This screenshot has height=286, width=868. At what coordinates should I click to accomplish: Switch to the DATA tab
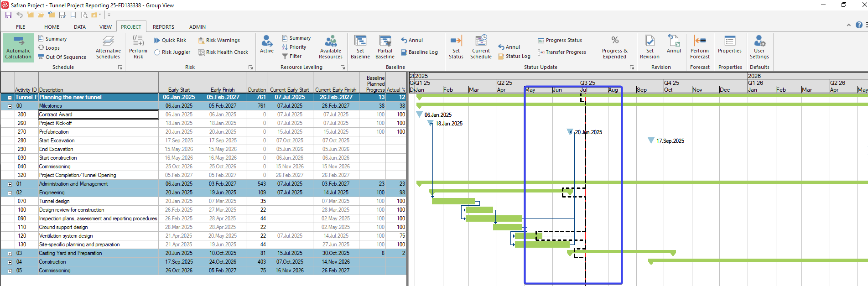[80, 27]
